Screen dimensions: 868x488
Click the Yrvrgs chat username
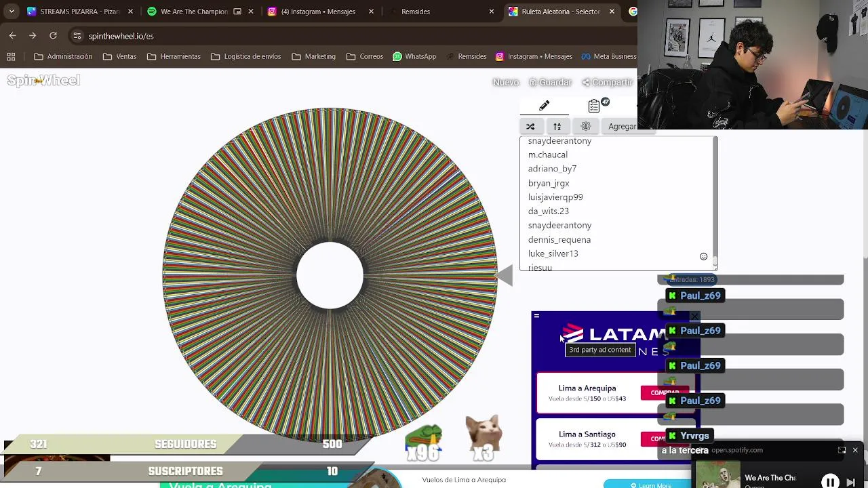click(x=694, y=436)
